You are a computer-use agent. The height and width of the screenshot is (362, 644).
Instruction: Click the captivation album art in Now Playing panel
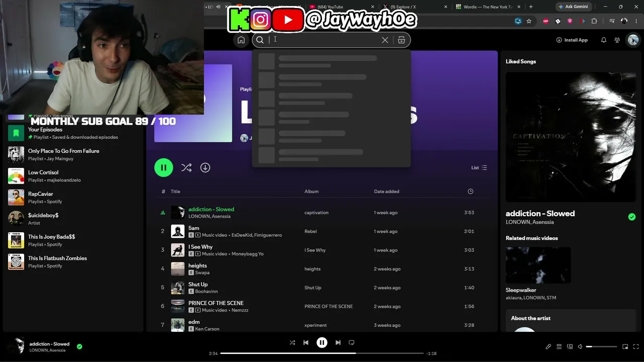tap(571, 137)
